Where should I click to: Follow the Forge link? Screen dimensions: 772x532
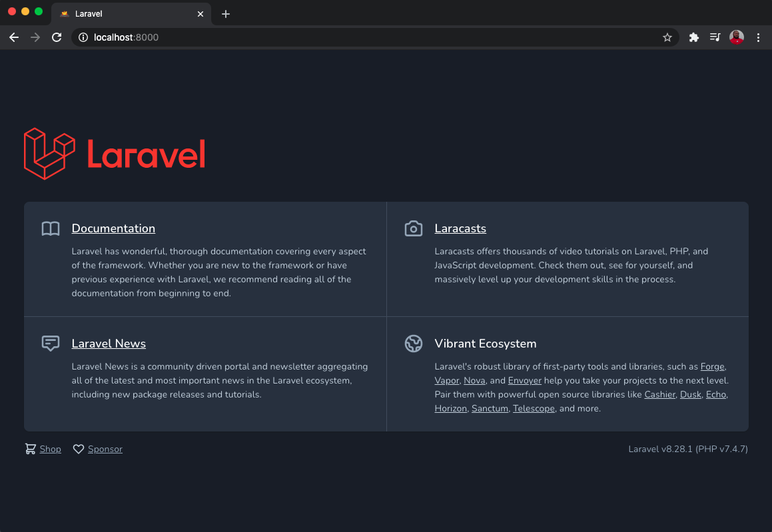click(713, 367)
